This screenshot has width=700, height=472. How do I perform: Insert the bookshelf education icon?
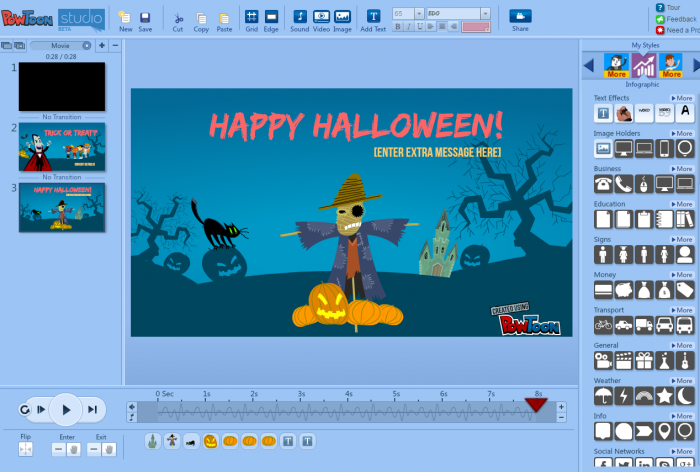click(685, 219)
